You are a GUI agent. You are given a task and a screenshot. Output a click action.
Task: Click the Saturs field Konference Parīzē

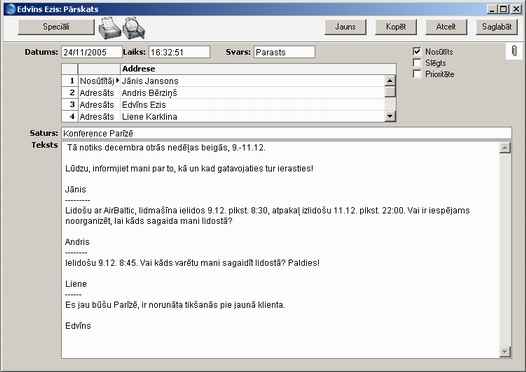[x=286, y=133]
